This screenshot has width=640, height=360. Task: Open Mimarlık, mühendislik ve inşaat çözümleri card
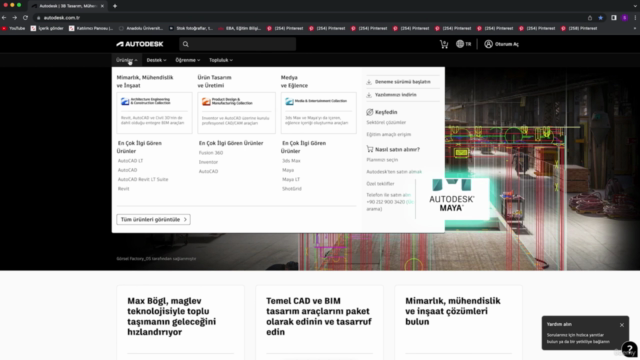point(458,322)
